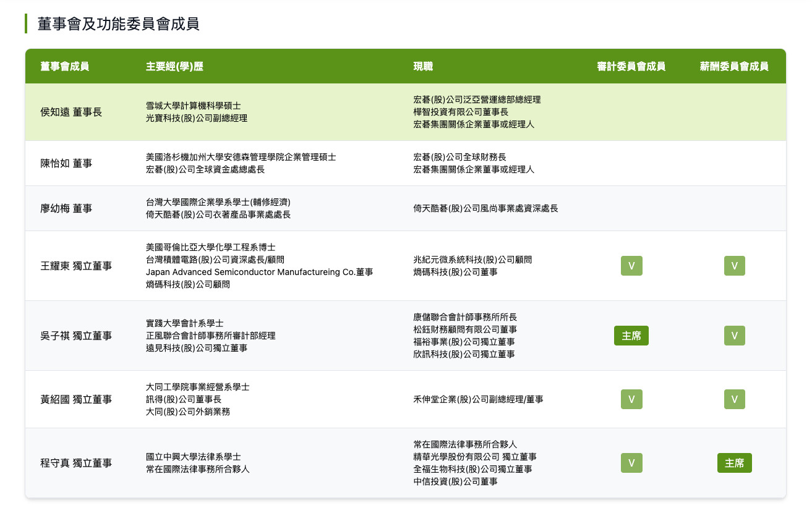Click the text 松鈺財務顧問有限公司董事
This screenshot has width=812, height=521.
click(x=465, y=329)
